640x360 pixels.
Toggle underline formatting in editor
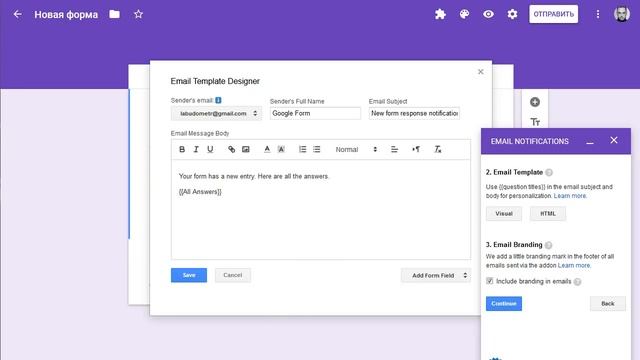click(x=210, y=149)
